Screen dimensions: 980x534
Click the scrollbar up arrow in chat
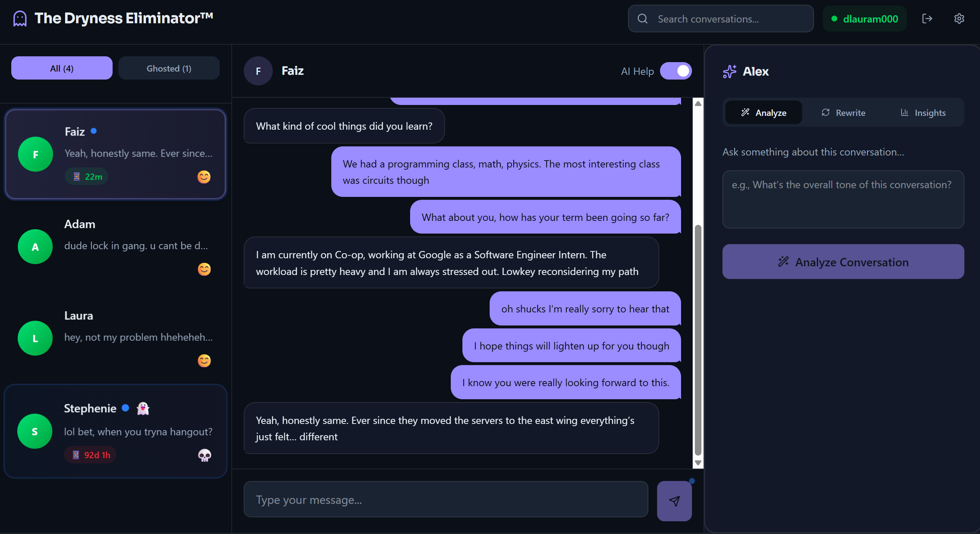(x=698, y=104)
